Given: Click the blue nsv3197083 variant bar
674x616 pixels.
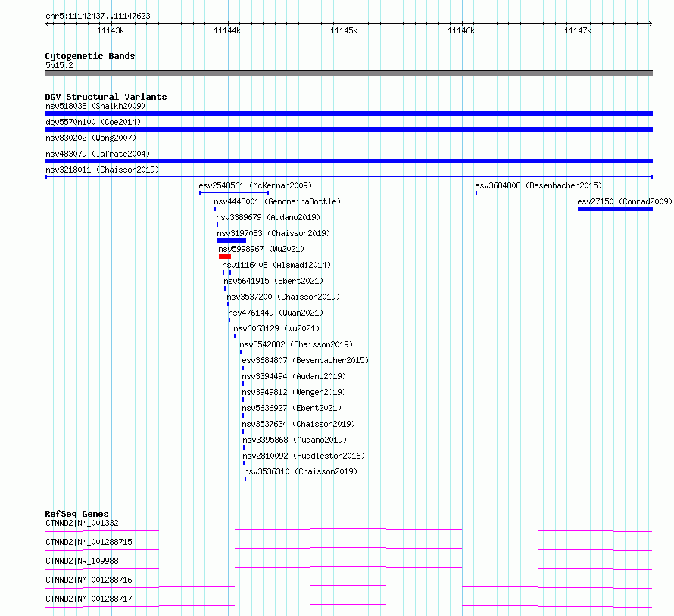Looking at the screenshot, I should coord(232,241).
